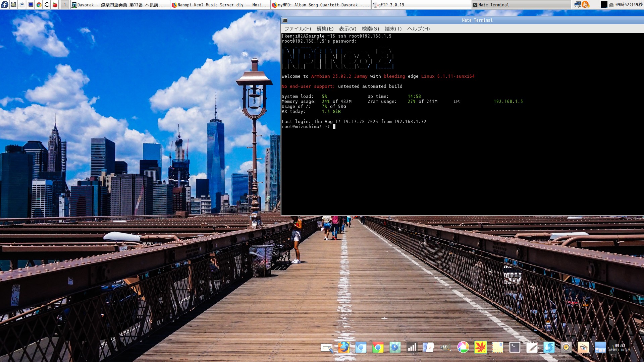Open the 端末(T) menu in Mate Terminal

coord(393,29)
